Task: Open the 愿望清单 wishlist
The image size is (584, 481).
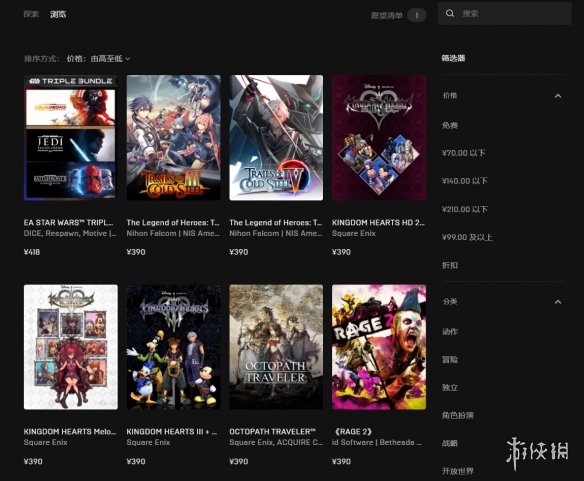Action: coord(387,15)
